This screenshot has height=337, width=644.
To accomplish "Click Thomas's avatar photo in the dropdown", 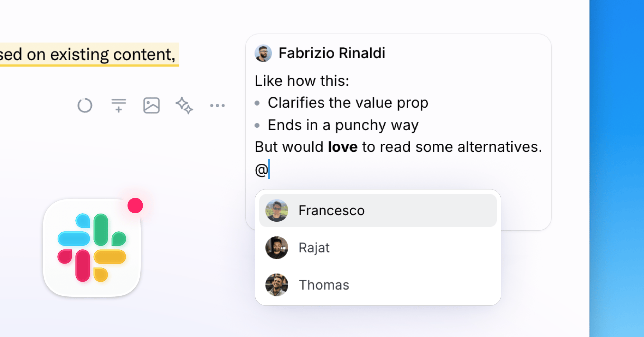I will 277,285.
